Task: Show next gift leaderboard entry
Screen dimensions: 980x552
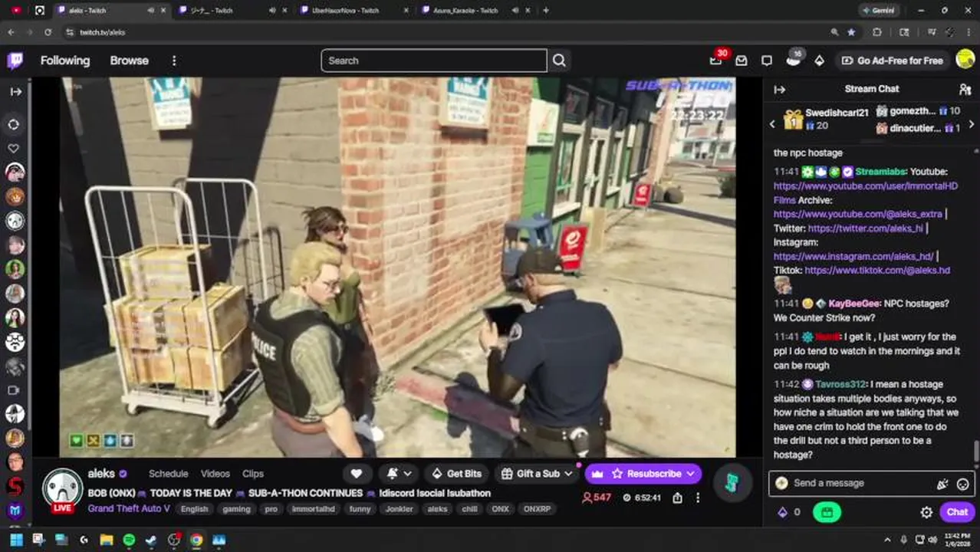Action: point(972,124)
